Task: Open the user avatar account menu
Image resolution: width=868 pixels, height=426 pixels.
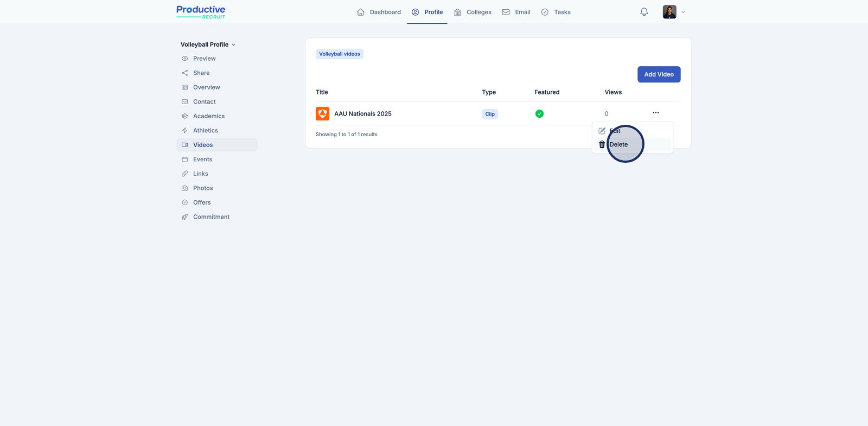Action: [669, 12]
